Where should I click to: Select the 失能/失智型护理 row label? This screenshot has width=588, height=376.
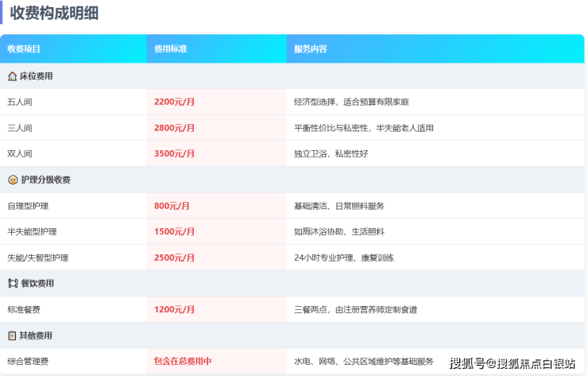(x=37, y=258)
